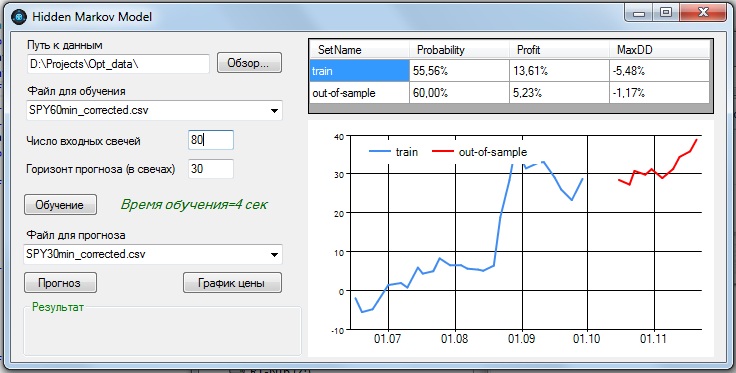Viewport: 736px width, 373px height.
Task: Click the Profit column header
Action: point(560,50)
